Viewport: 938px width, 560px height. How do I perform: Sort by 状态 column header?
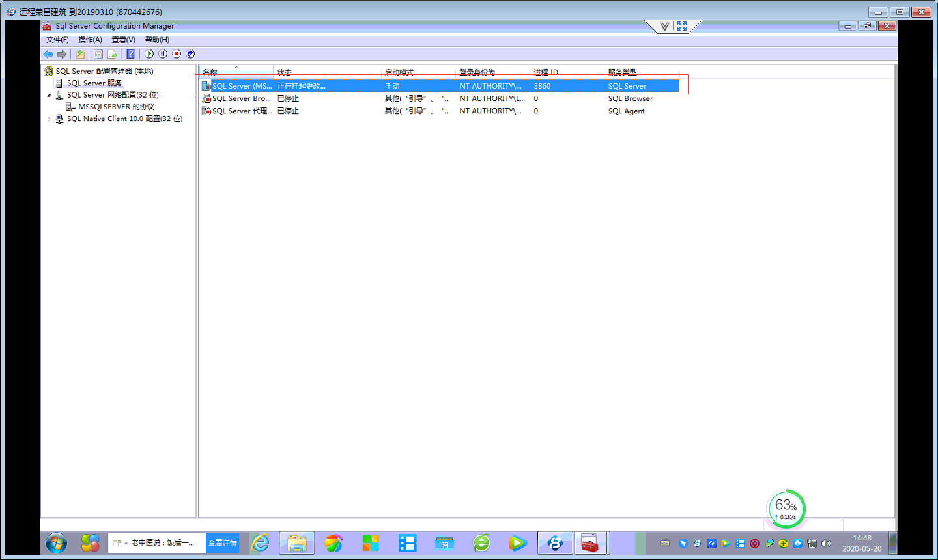(x=327, y=72)
